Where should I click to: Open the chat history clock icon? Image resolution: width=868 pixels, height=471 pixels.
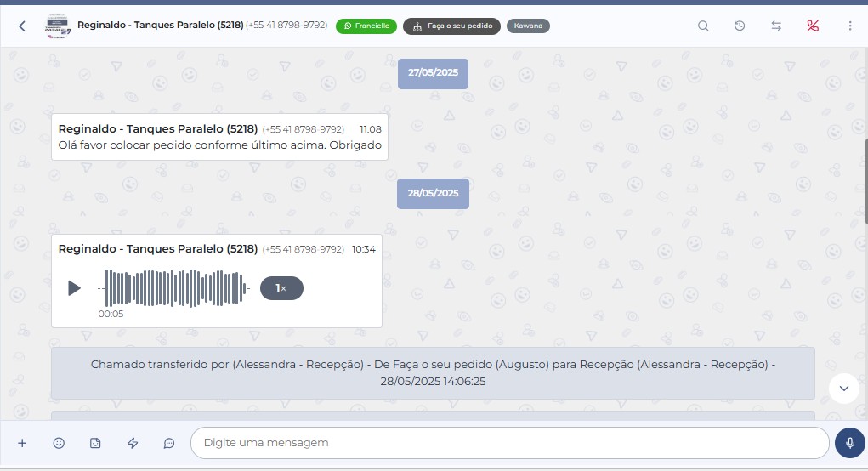740,26
